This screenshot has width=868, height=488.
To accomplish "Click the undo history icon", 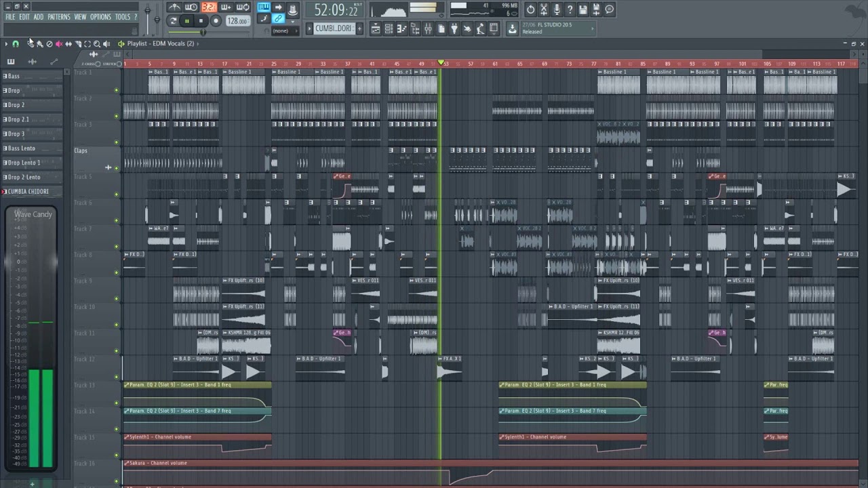I will pos(530,9).
